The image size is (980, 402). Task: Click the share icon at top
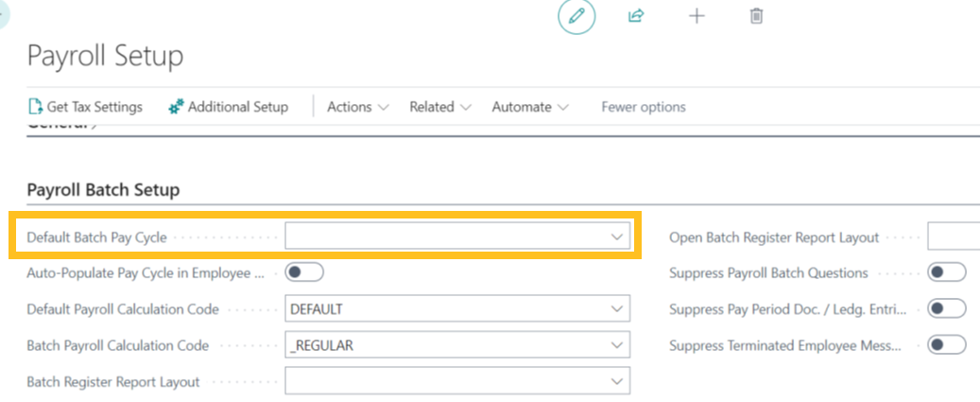point(636,16)
